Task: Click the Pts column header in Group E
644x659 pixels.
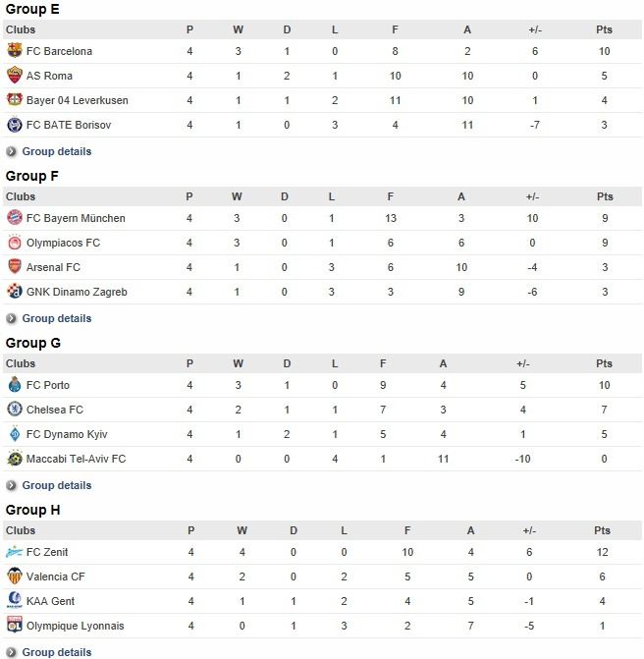Action: (x=604, y=29)
